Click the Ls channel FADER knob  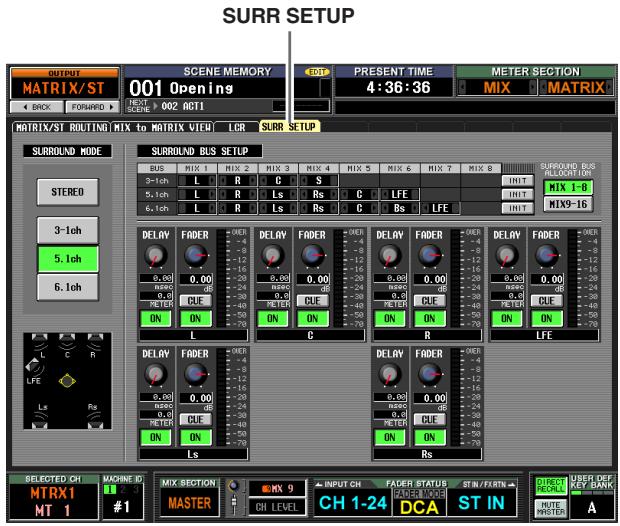point(195,374)
